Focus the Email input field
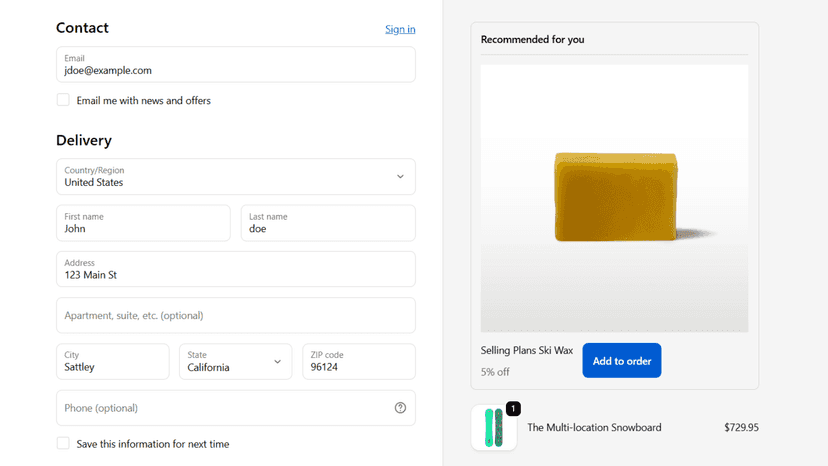 236,64
